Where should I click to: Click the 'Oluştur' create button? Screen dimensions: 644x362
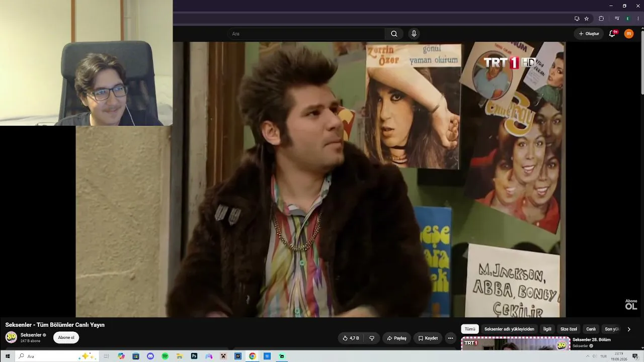(589, 34)
